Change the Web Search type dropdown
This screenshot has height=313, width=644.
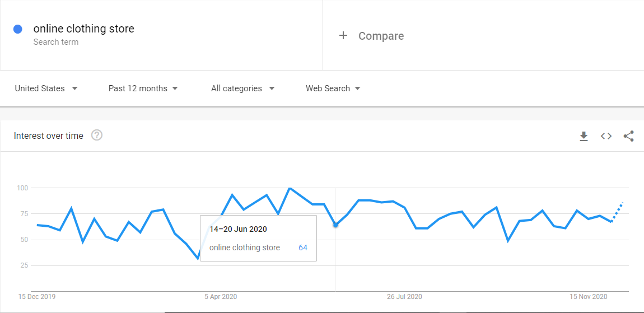(x=333, y=88)
